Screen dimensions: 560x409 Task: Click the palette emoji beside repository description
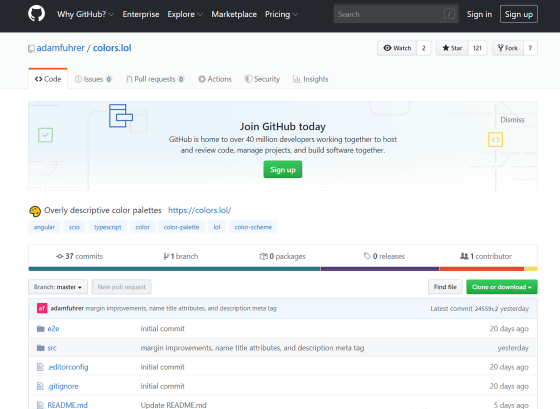(x=35, y=211)
